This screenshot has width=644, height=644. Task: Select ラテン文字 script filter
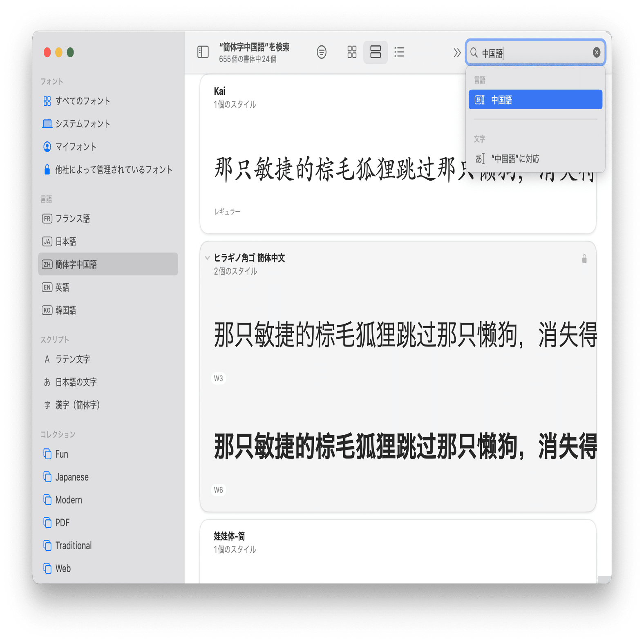click(x=108, y=359)
